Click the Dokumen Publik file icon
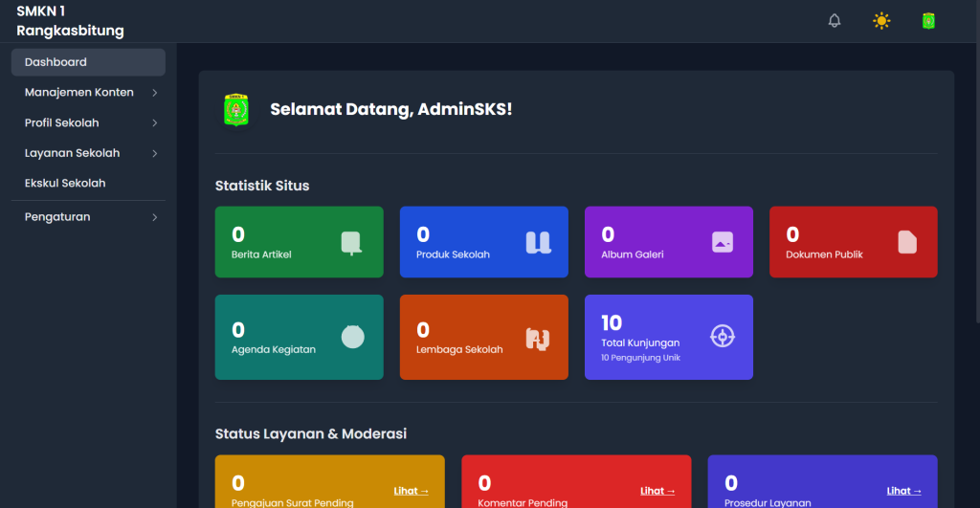 point(907,243)
